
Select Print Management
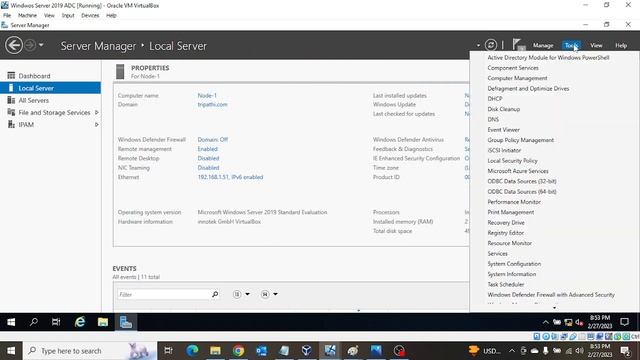[x=511, y=212]
